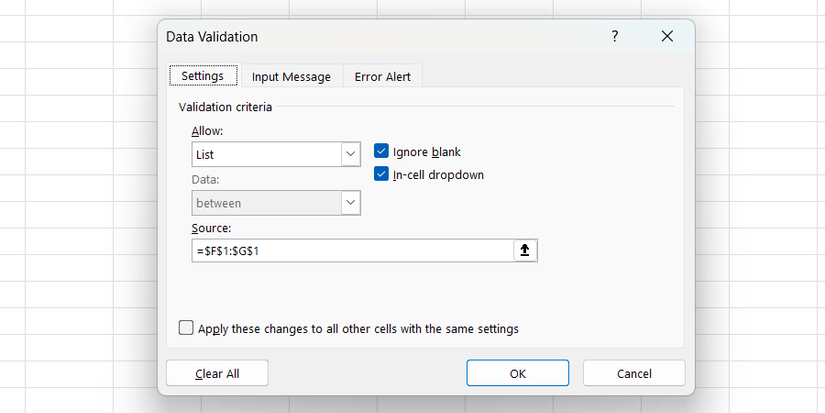
Task: Click the Validation criteria group label
Action: click(225, 106)
